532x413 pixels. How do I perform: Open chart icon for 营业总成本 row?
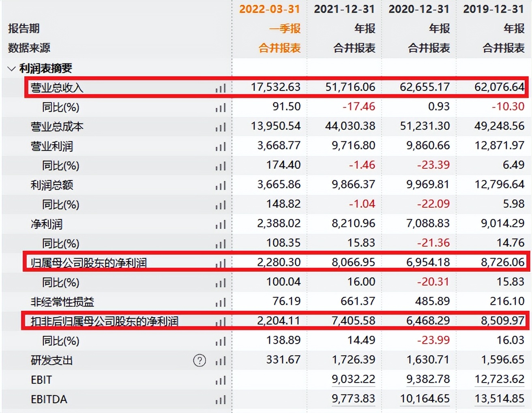click(221, 127)
